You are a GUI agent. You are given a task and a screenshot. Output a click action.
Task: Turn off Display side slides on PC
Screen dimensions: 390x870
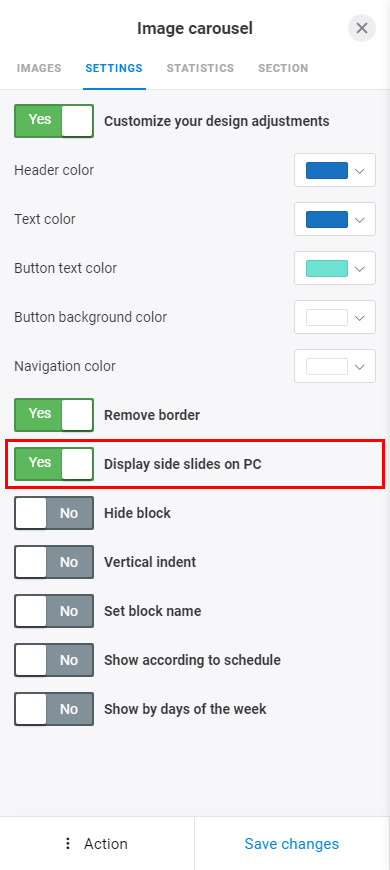click(54, 464)
